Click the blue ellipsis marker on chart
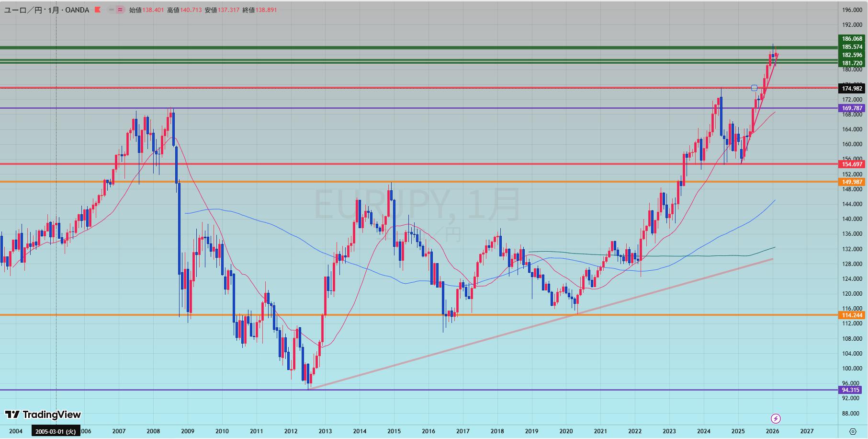868x439 pixels. coord(754,88)
